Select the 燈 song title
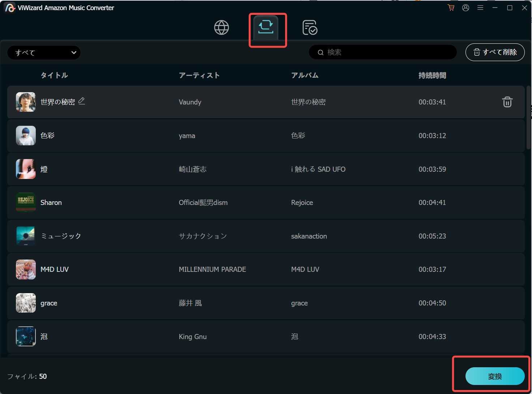 (44, 169)
